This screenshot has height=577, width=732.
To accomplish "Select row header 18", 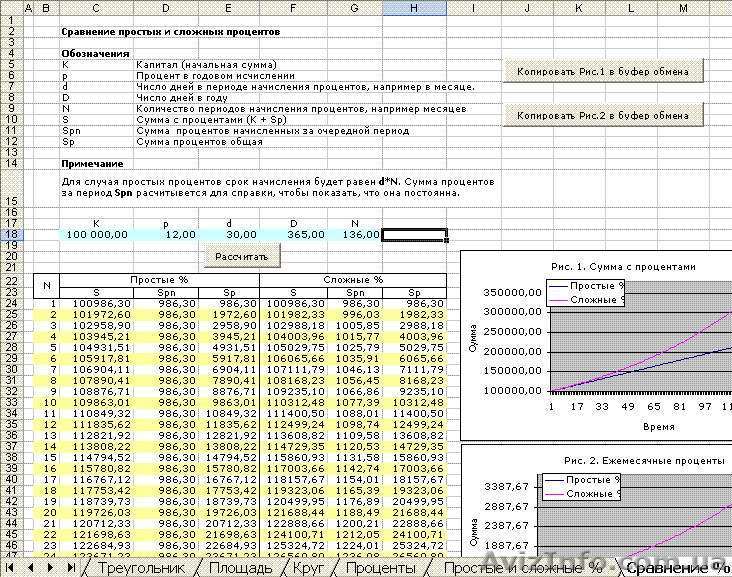I will 11,234.
